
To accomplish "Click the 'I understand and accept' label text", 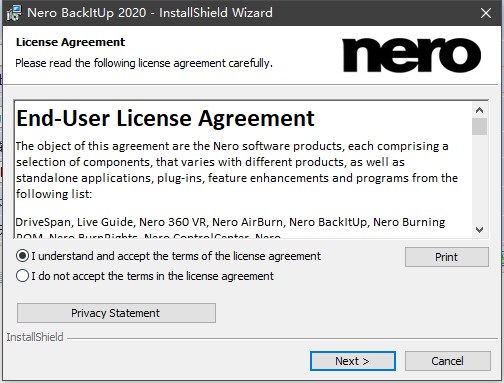I will (176, 256).
